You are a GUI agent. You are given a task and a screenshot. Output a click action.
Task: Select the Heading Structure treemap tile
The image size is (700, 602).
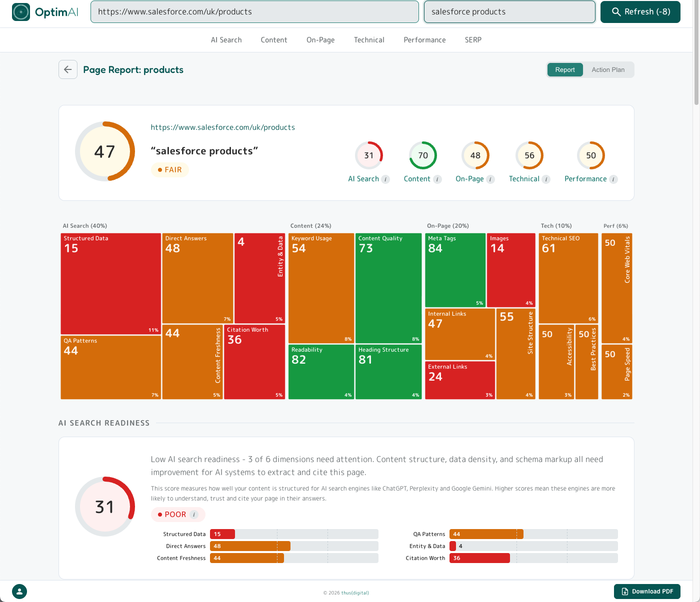(388, 372)
